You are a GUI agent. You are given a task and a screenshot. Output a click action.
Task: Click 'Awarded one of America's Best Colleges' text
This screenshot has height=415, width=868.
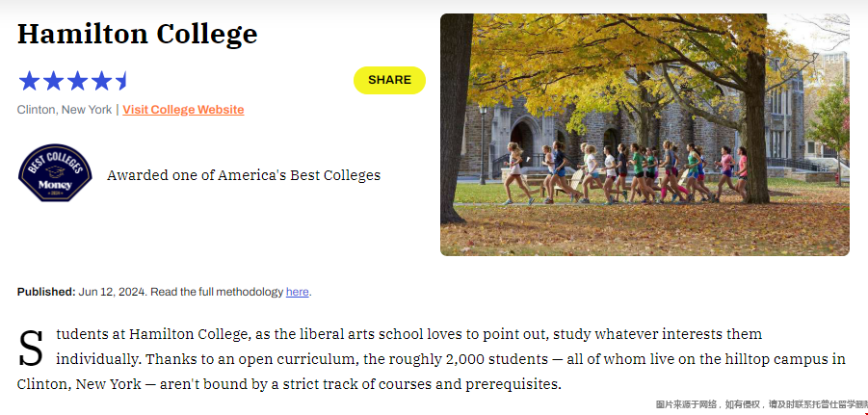coord(244,175)
